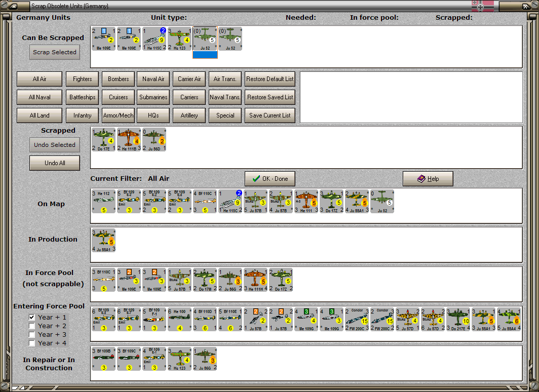Enable the Year + 4 checkbox
The width and height of the screenshot is (539, 392).
pos(32,343)
